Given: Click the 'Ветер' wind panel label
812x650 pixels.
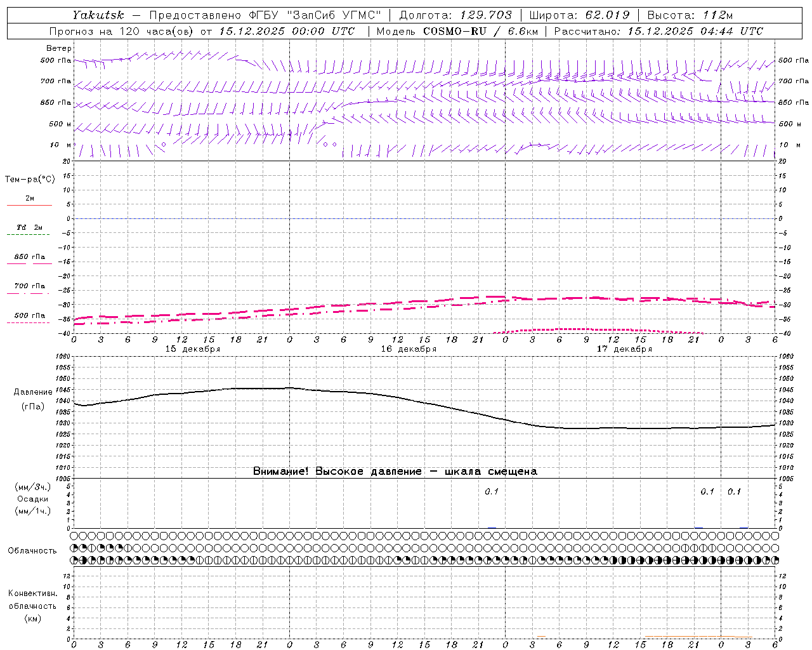Looking at the screenshot, I should pos(59,48).
